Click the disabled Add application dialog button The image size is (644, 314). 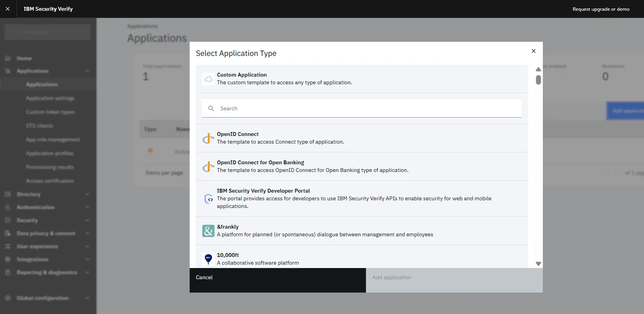click(454, 280)
